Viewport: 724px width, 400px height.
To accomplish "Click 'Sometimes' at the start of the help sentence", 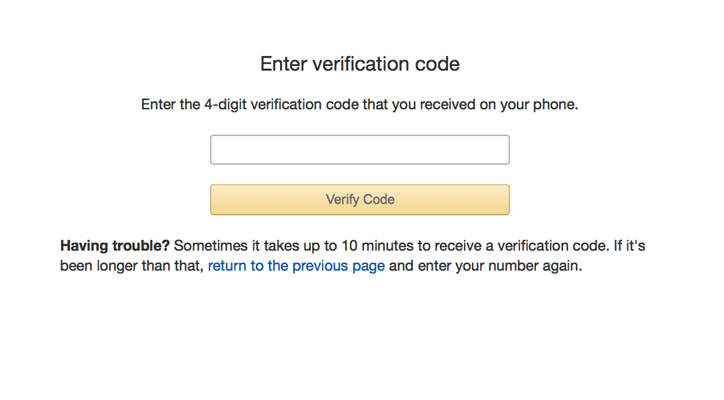I will click(211, 245).
